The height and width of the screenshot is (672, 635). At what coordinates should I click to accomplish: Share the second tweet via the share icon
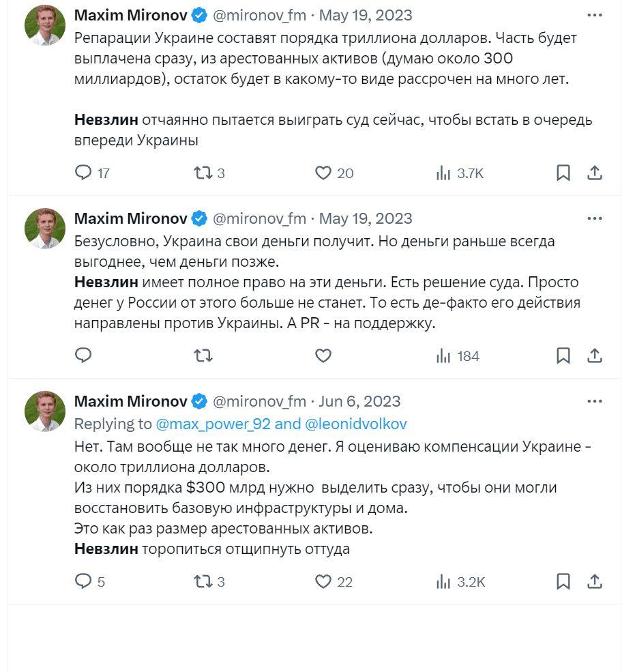593,355
